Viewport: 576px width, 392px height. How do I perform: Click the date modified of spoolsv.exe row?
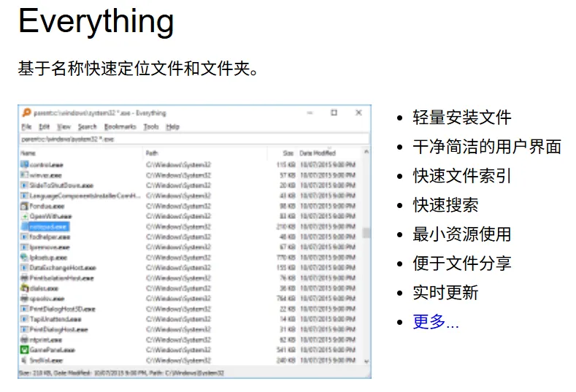tap(328, 299)
